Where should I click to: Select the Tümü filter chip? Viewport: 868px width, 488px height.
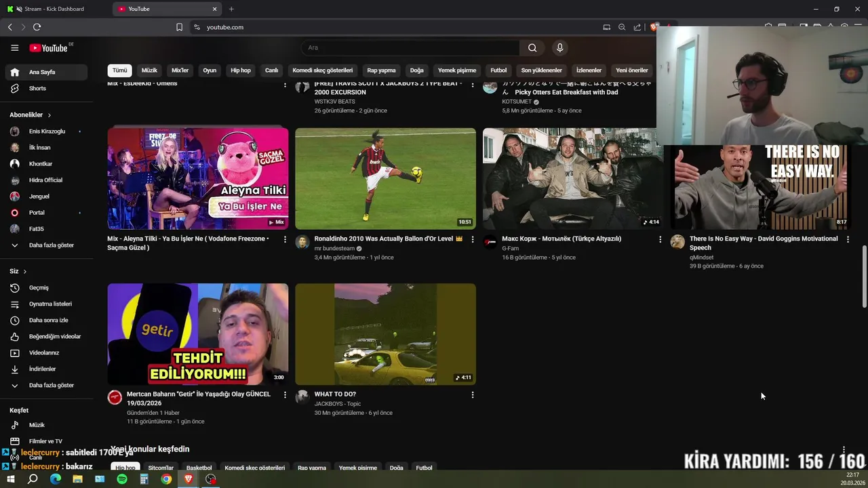(120, 70)
